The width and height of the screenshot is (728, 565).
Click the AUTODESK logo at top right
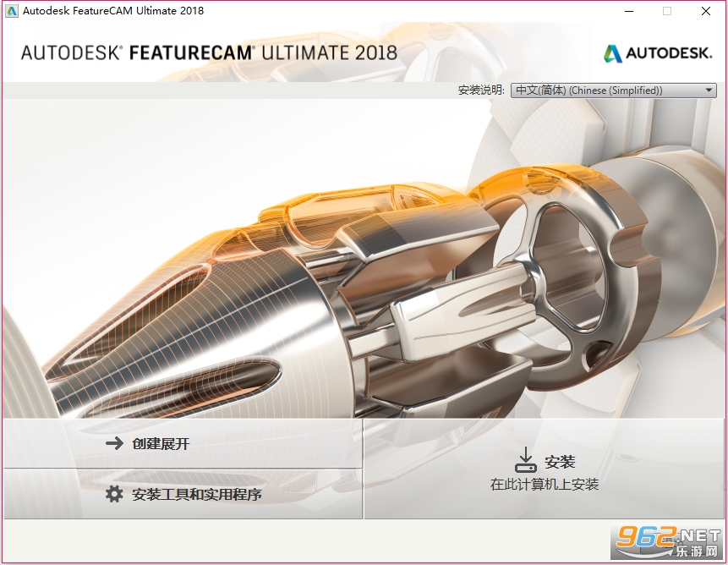658,53
